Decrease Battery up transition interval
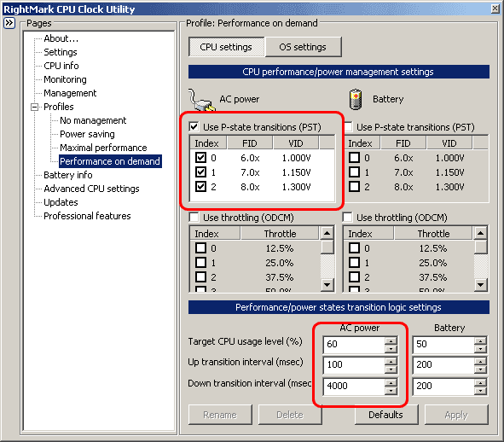 480,369
